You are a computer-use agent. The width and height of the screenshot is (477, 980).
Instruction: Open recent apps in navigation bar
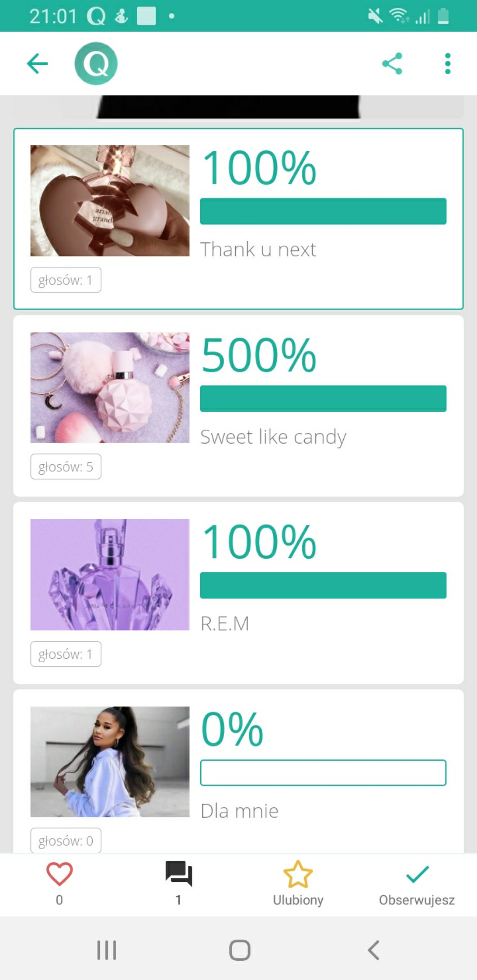tap(107, 950)
